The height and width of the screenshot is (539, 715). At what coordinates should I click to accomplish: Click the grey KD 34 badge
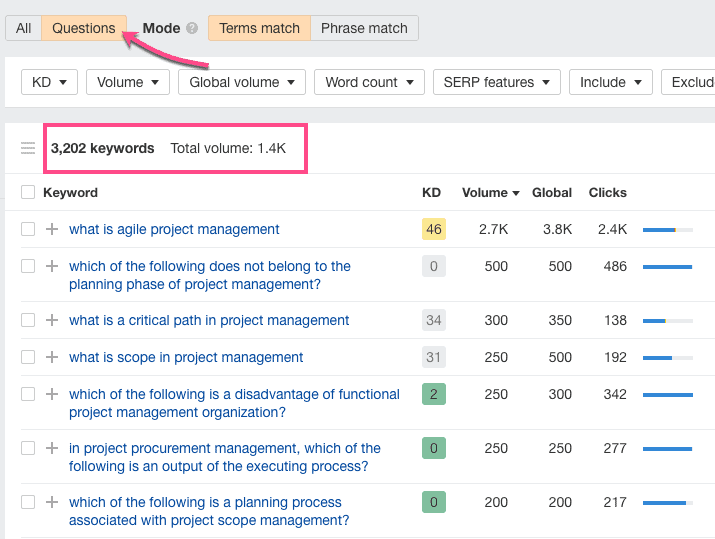pos(434,320)
